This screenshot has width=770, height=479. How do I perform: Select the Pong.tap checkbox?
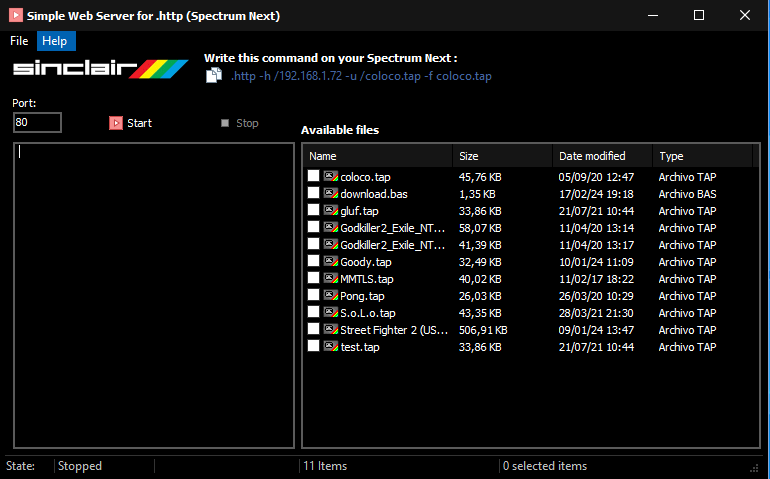pos(313,295)
